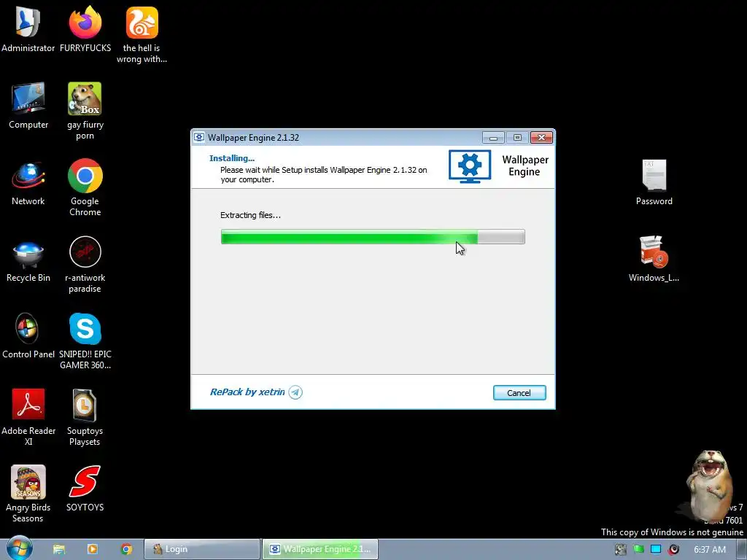747x560 pixels.
Task: Select the Firefox-logo desktop shortcut
Action: [85, 29]
